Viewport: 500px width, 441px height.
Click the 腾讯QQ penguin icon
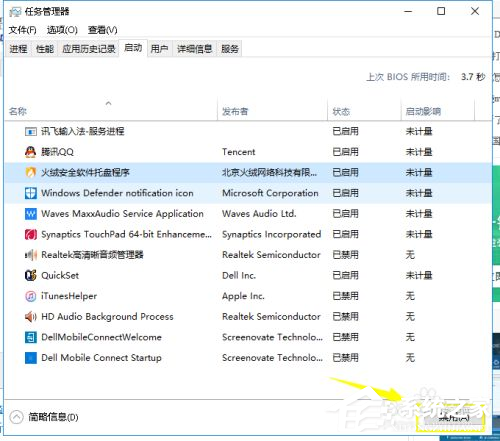[31, 152]
